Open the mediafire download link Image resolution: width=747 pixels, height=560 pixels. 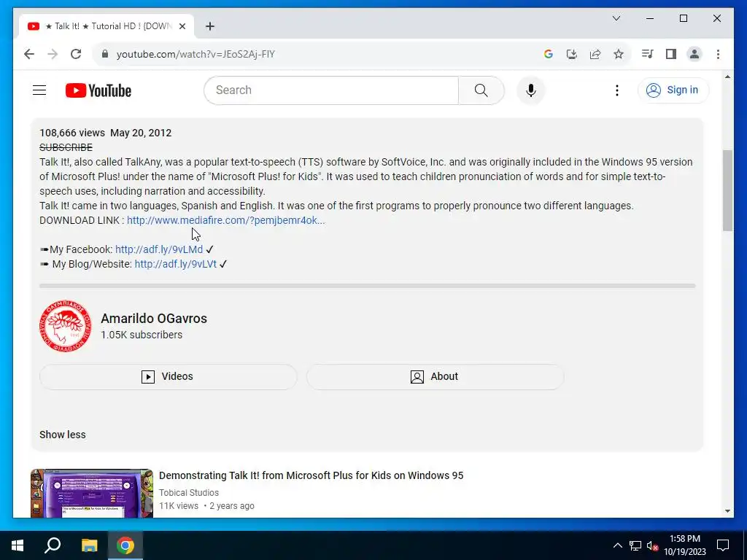(x=226, y=220)
